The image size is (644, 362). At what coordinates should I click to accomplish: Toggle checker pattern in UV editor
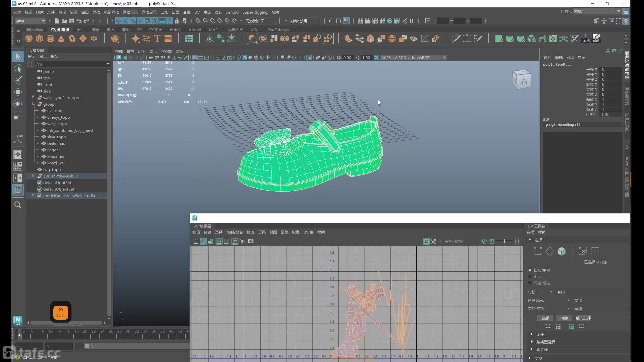(x=434, y=241)
